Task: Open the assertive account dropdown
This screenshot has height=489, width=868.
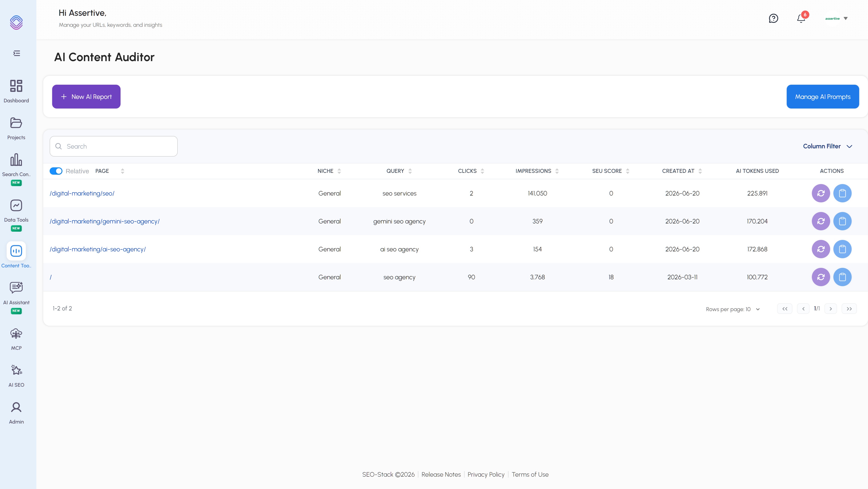Action: [836, 19]
